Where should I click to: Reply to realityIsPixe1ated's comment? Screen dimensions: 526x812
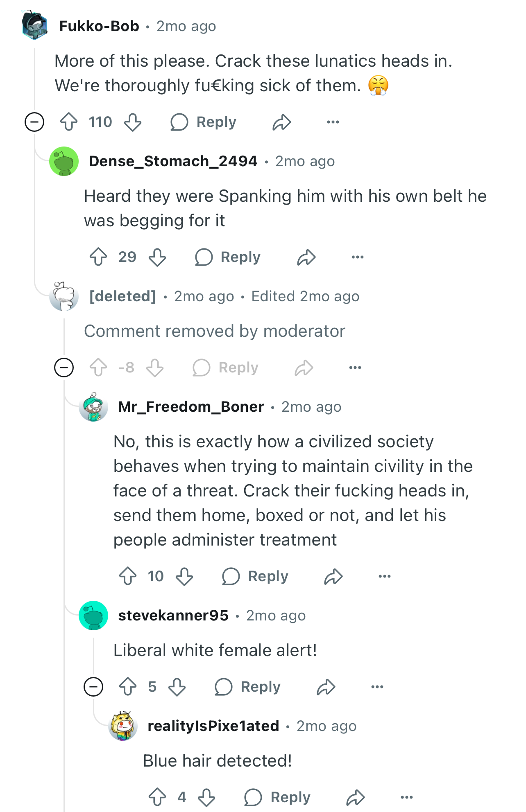tap(277, 797)
